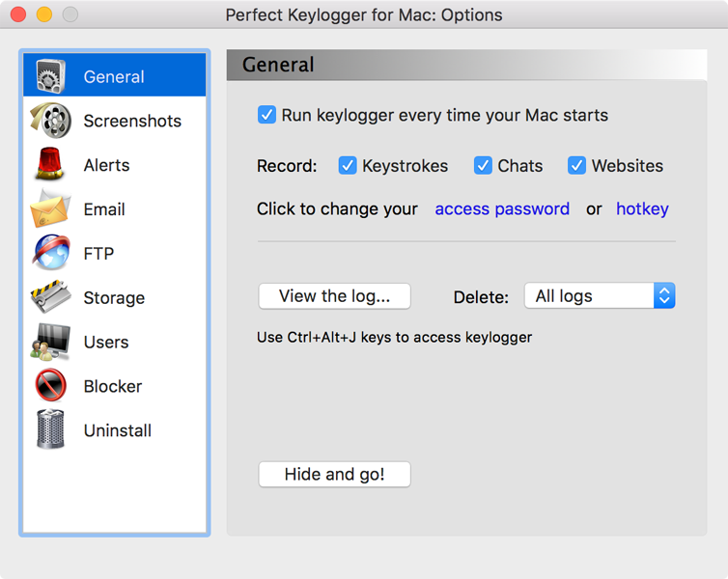
Task: Click the 'access password' link
Action: click(502, 209)
